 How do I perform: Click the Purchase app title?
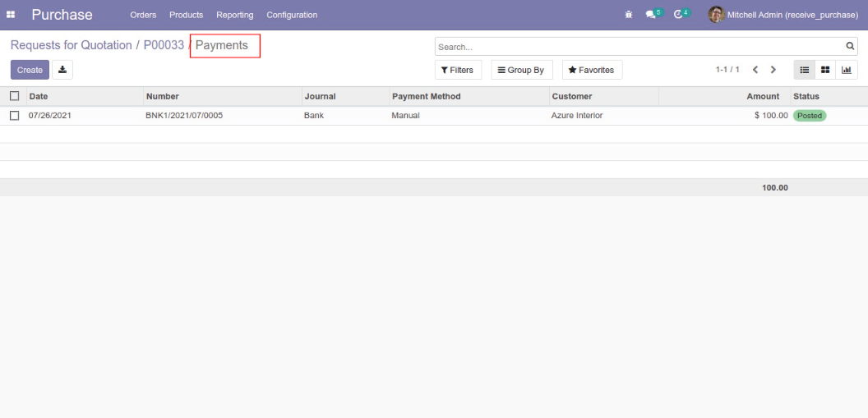62,15
